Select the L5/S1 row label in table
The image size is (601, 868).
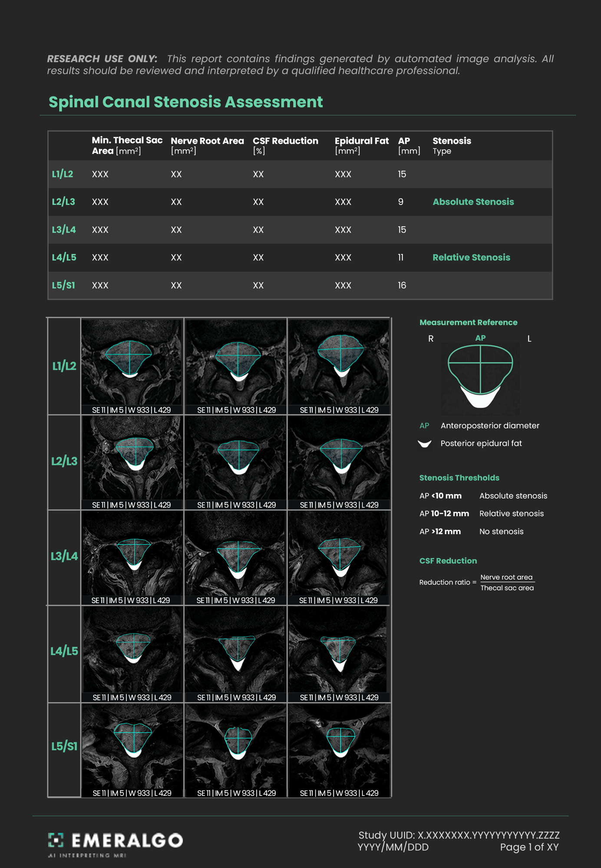pos(63,285)
